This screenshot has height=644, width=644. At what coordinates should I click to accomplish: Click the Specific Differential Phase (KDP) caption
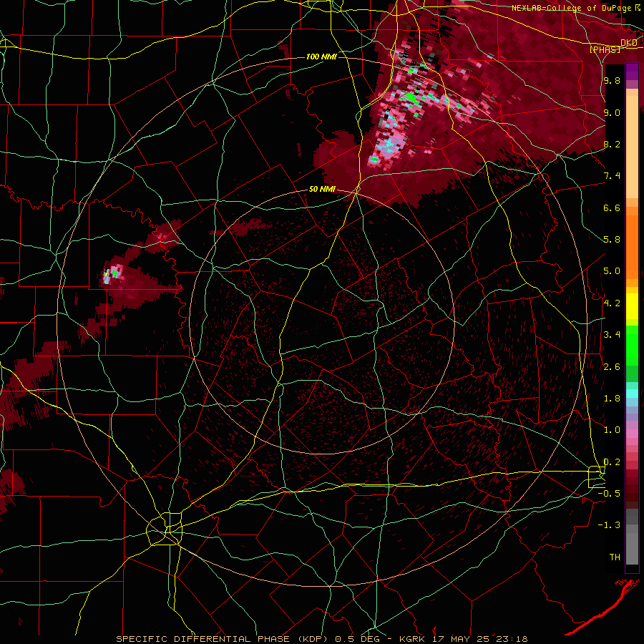pos(322,639)
